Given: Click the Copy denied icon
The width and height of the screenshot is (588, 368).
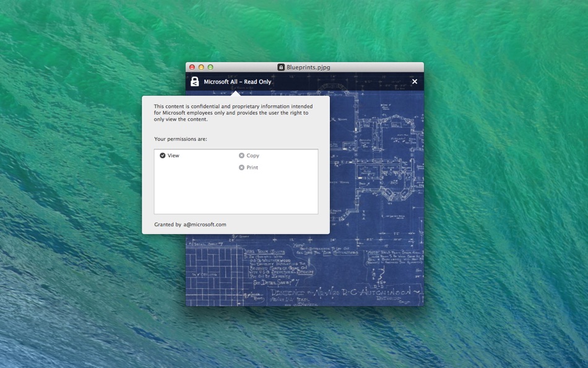Looking at the screenshot, I should pyautogui.click(x=241, y=156).
